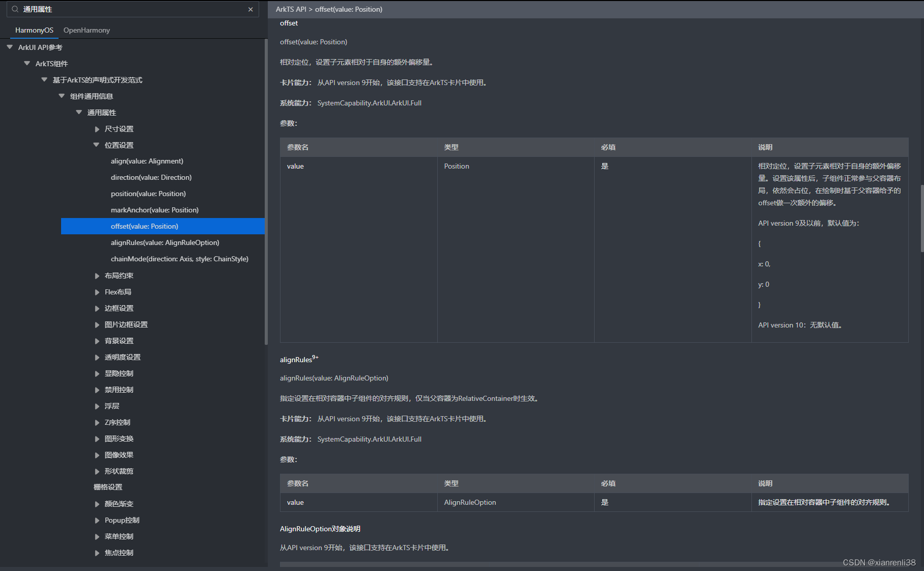The height and width of the screenshot is (571, 924).
Task: Open markAnchor(value: Position) in the tree
Action: click(x=155, y=210)
